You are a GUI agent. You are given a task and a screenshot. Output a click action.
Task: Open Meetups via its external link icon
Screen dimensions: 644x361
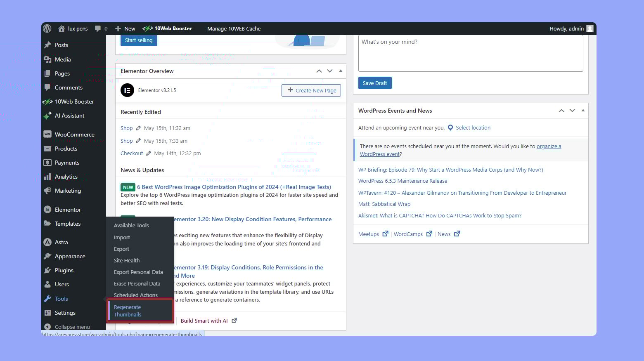click(385, 234)
